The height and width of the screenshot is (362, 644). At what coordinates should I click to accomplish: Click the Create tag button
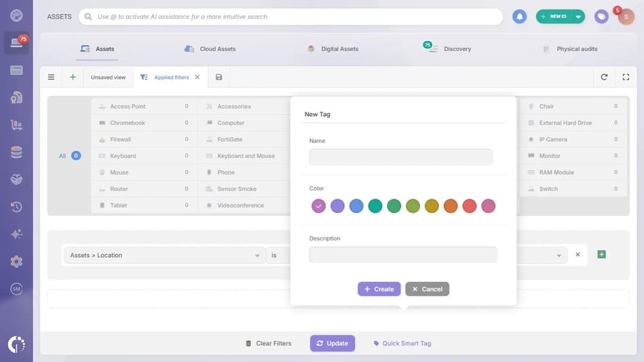[379, 289]
